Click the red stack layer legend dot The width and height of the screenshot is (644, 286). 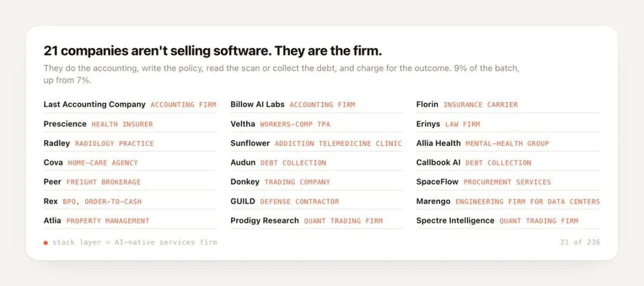(46, 243)
